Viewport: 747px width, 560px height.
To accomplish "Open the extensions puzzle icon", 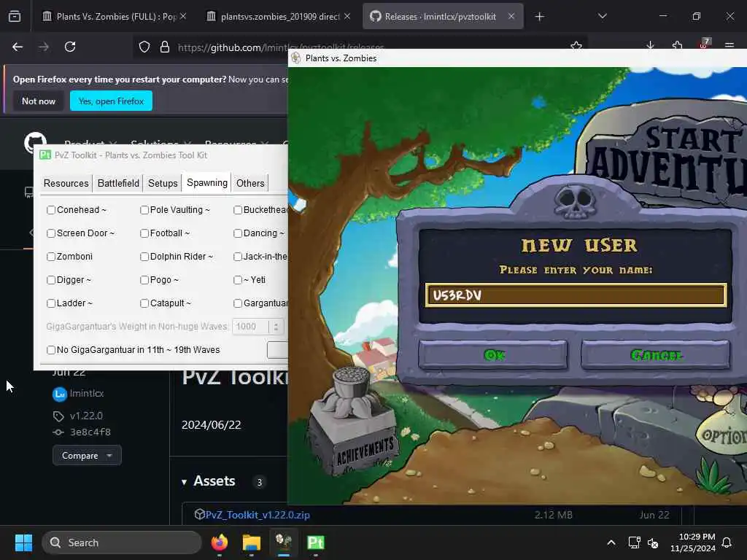I will (678, 46).
